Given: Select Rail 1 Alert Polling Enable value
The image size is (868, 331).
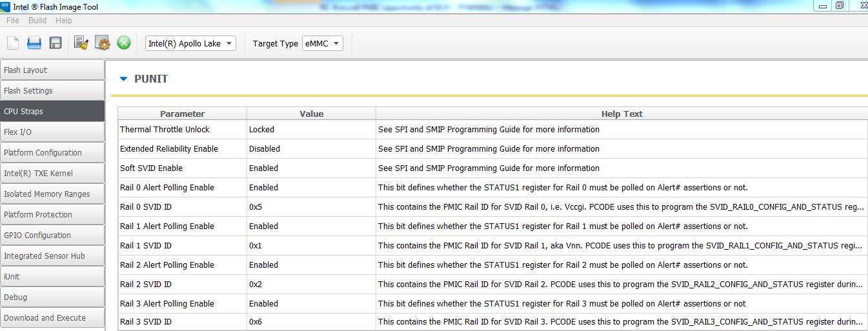Looking at the screenshot, I should coord(311,226).
